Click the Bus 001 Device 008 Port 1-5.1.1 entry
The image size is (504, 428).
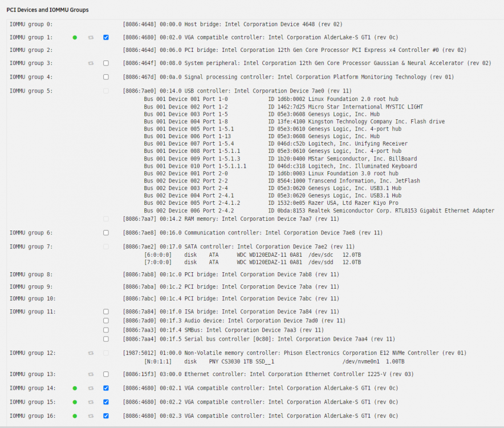[273, 151]
